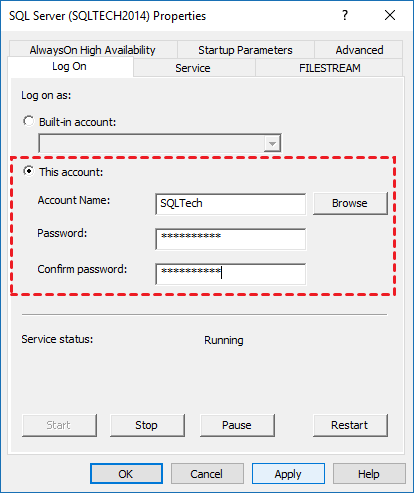Click the Account Name input field

pyautogui.click(x=230, y=204)
